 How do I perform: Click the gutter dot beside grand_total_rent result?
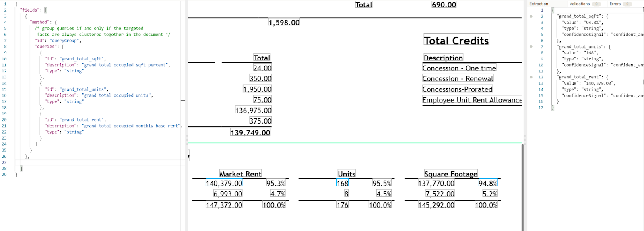coord(531,77)
